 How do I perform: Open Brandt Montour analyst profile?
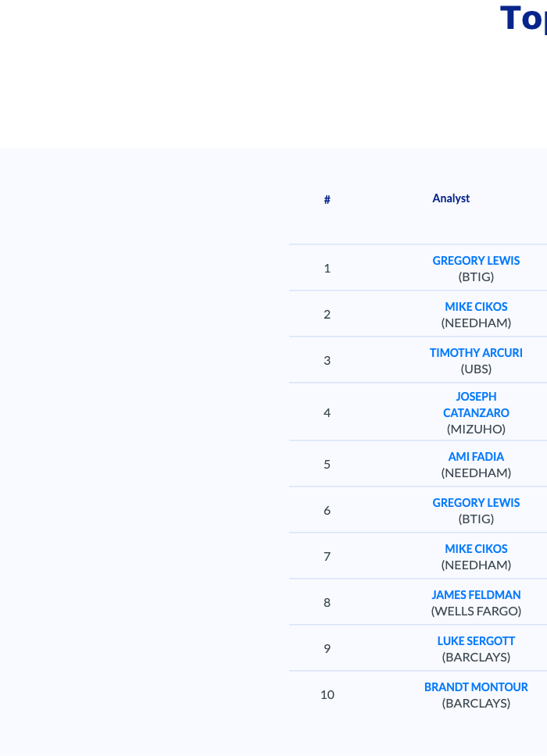[476, 687]
